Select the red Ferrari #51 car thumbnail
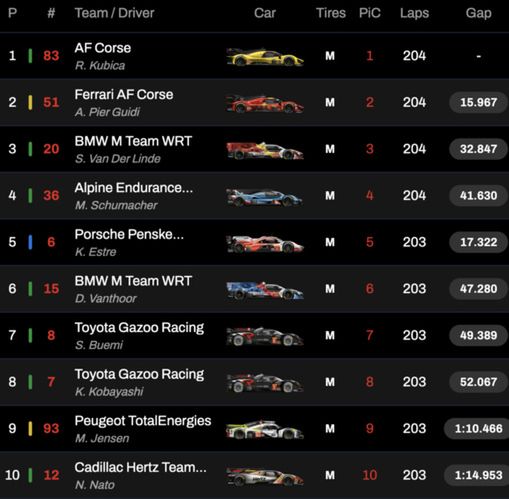509x499 pixels. pos(265,104)
